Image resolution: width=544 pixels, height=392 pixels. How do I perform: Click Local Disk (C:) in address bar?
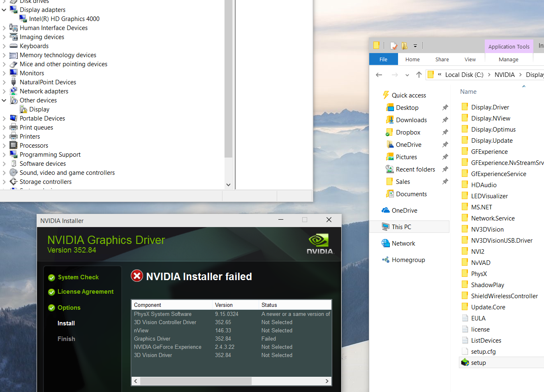464,74
